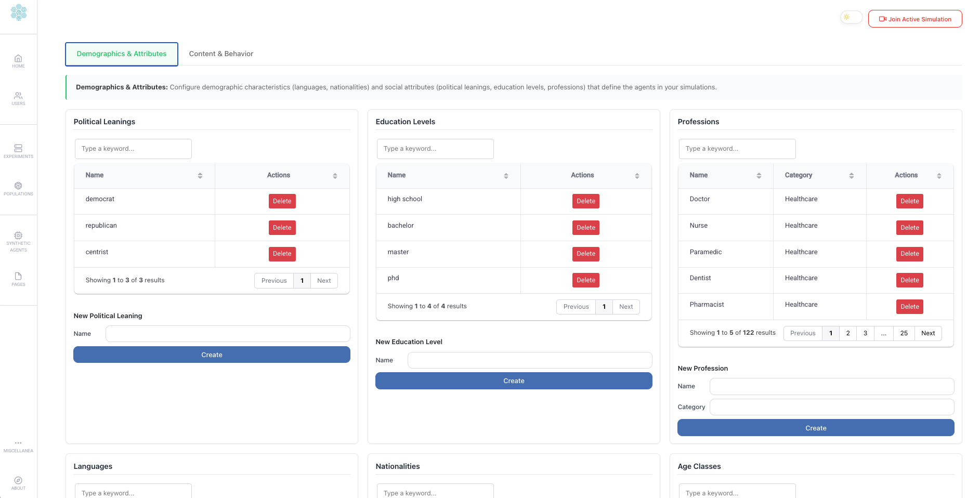Image resolution: width=980 pixels, height=498 pixels.
Task: Click Join Active Simulation button
Action: point(915,19)
